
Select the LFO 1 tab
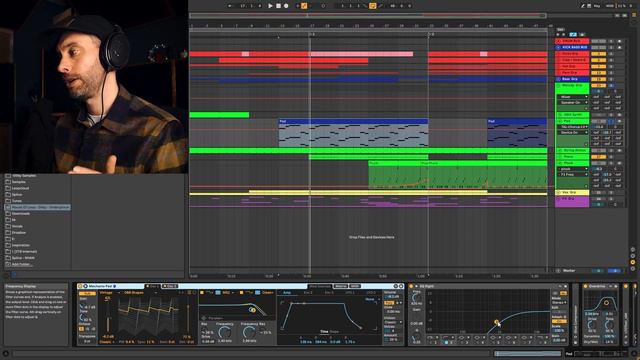coord(350,293)
